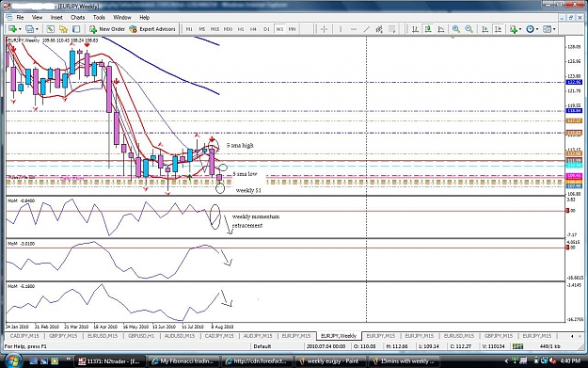Open the Help menu

pos(144,17)
